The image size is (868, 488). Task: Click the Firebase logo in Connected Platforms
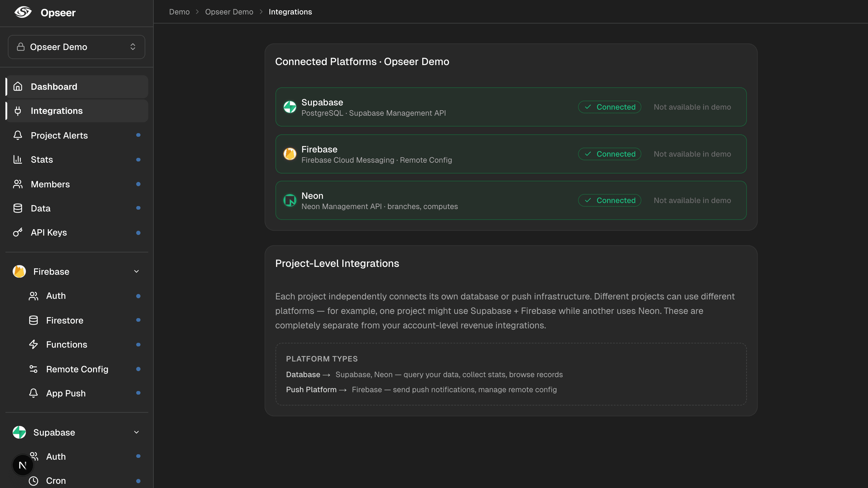pyautogui.click(x=290, y=154)
